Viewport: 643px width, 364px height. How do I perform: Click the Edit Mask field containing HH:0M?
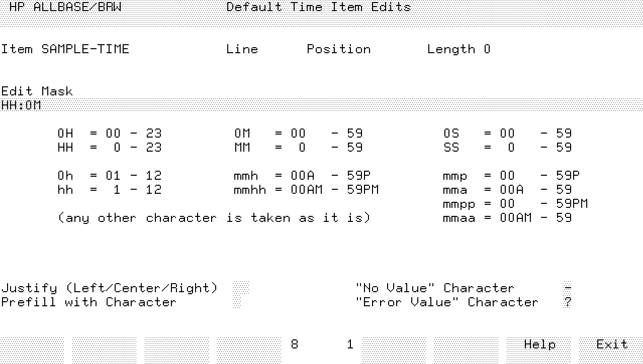click(322, 105)
